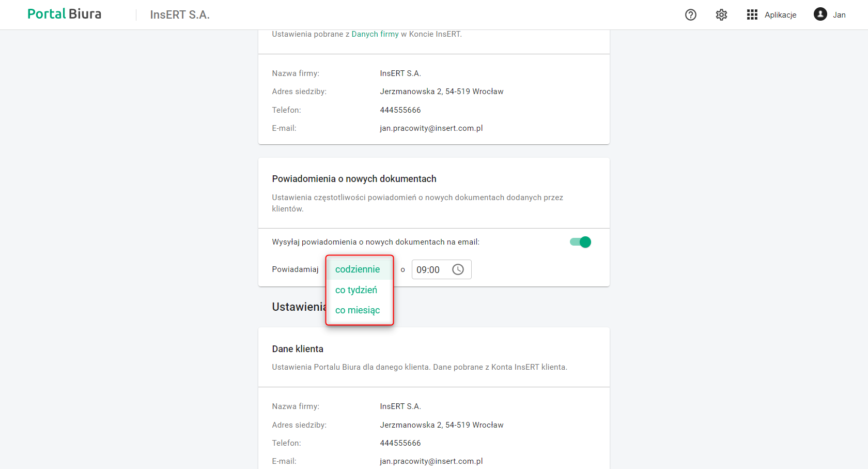Screen dimensions: 868x469
Task: Select the "codziennie" frequency option
Action: coord(358,269)
